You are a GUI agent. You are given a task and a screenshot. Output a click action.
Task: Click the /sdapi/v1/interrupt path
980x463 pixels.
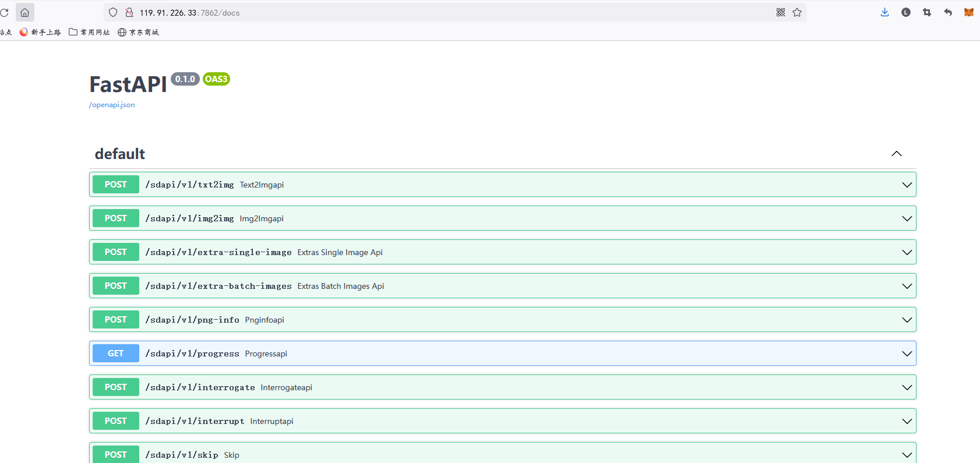pyautogui.click(x=195, y=421)
